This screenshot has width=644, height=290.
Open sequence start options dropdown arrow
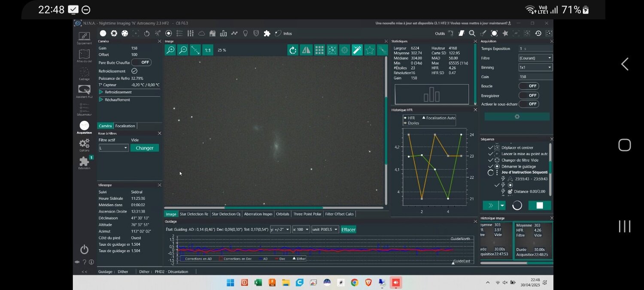(502, 205)
